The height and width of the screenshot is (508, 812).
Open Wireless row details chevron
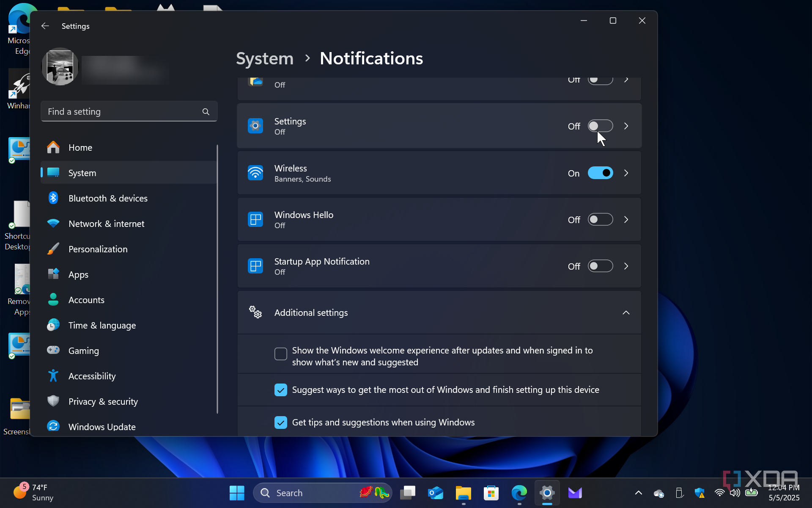point(626,173)
